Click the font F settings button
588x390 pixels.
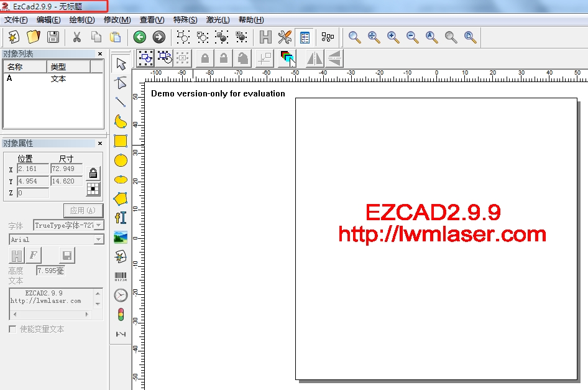(34, 256)
